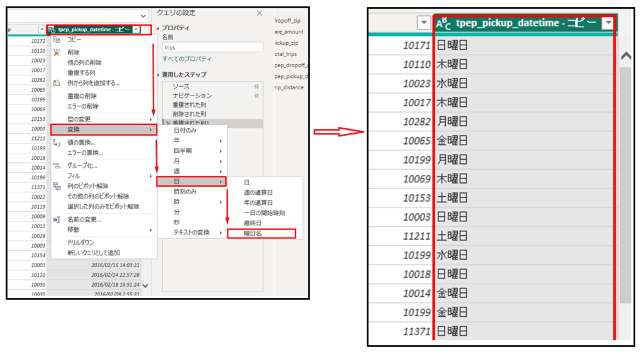Open the 月 submenu
The image size is (644, 359).
tap(192, 162)
